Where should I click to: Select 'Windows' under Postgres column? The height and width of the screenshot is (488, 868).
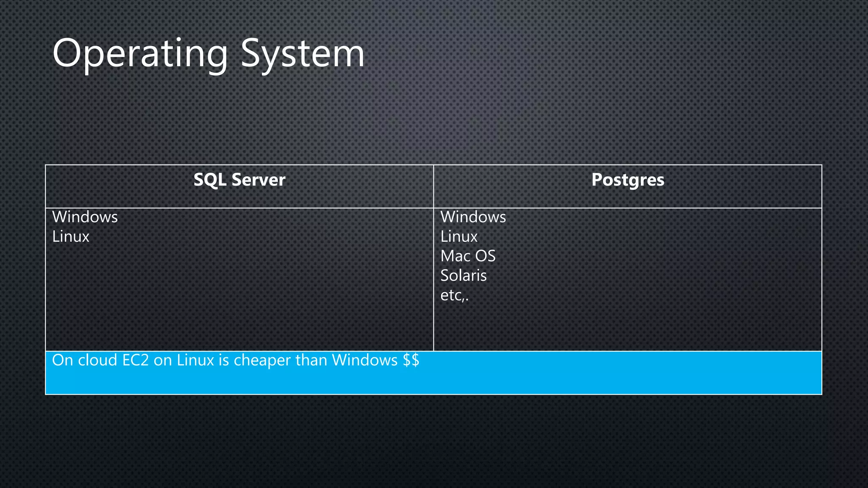point(473,217)
